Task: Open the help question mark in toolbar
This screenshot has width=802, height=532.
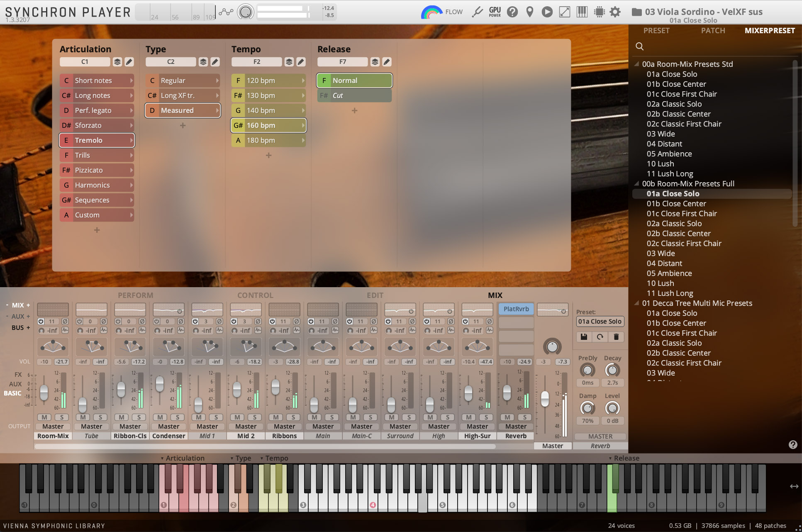Action: point(512,12)
